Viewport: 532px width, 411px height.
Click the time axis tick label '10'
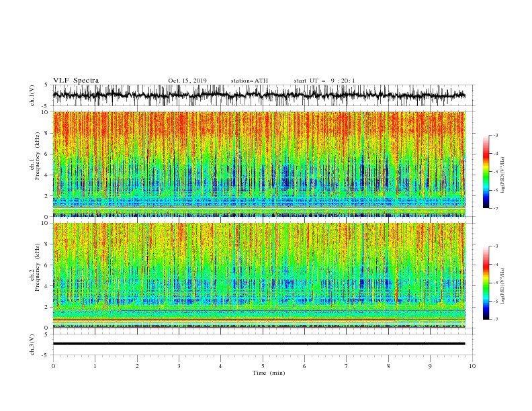pyautogui.click(x=472, y=366)
